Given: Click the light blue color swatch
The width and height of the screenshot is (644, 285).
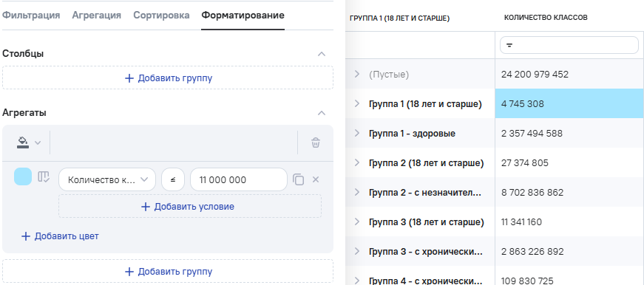Looking at the screenshot, I should pyautogui.click(x=23, y=176).
